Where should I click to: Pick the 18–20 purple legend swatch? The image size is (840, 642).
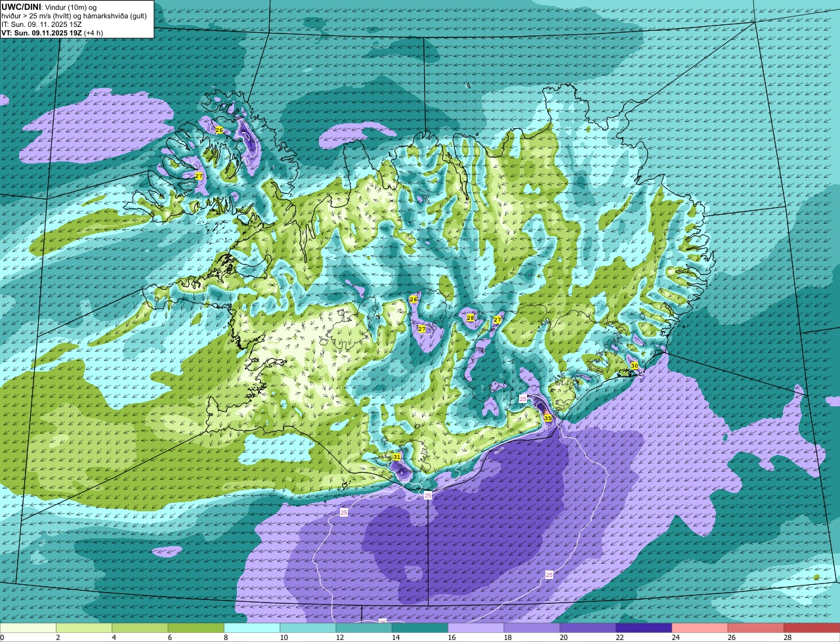pyautogui.click(x=532, y=628)
